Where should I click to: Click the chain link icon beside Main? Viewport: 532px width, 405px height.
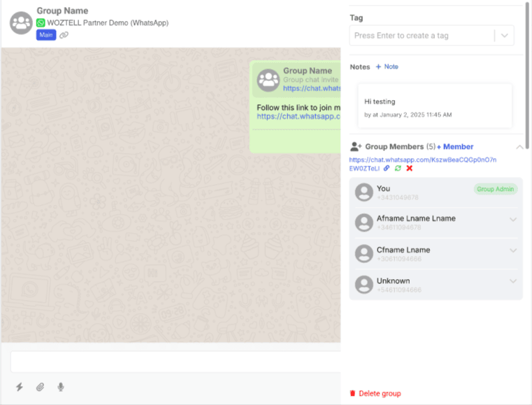tap(64, 35)
